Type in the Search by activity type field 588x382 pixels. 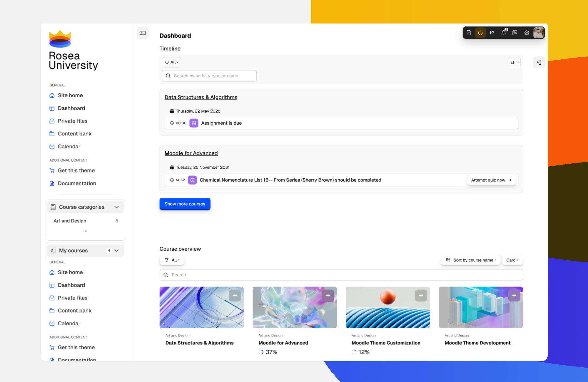[x=209, y=76]
